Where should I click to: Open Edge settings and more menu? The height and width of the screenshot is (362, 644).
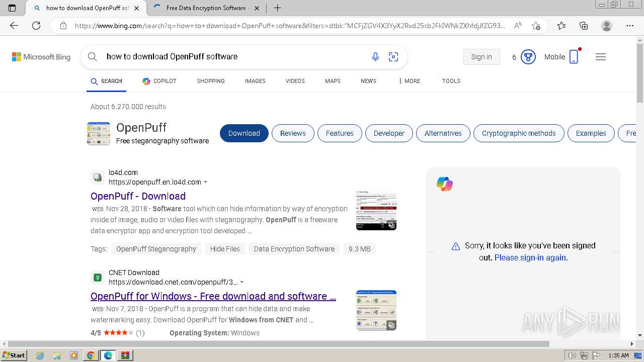[629, 26]
